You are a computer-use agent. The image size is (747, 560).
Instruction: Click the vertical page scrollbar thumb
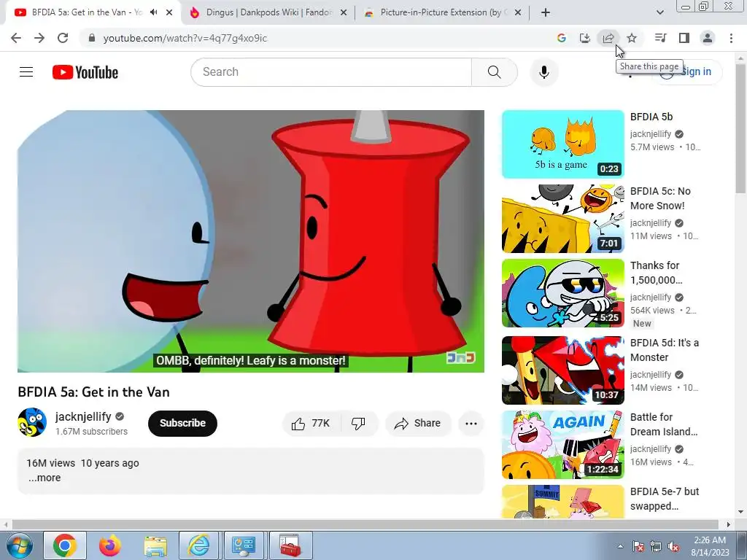[x=740, y=130]
